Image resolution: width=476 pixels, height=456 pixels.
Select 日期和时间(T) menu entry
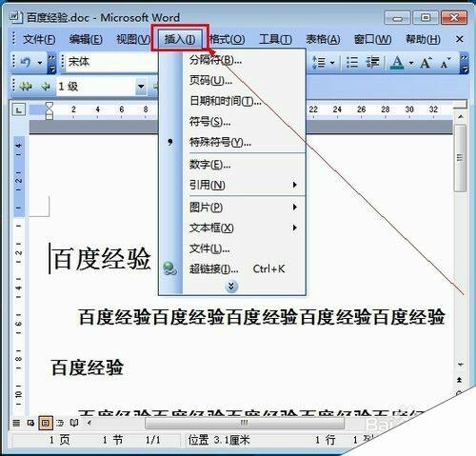244,101
